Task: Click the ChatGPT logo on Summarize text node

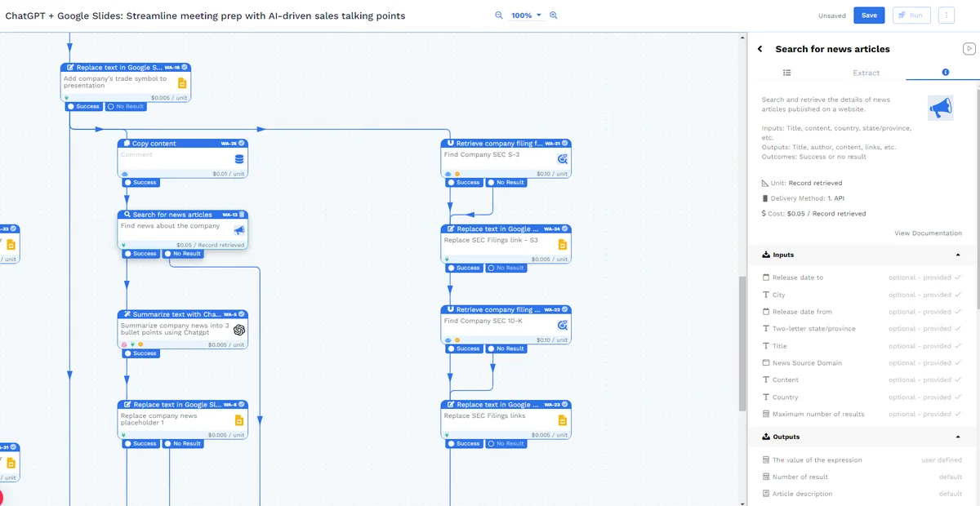Action: (239, 331)
